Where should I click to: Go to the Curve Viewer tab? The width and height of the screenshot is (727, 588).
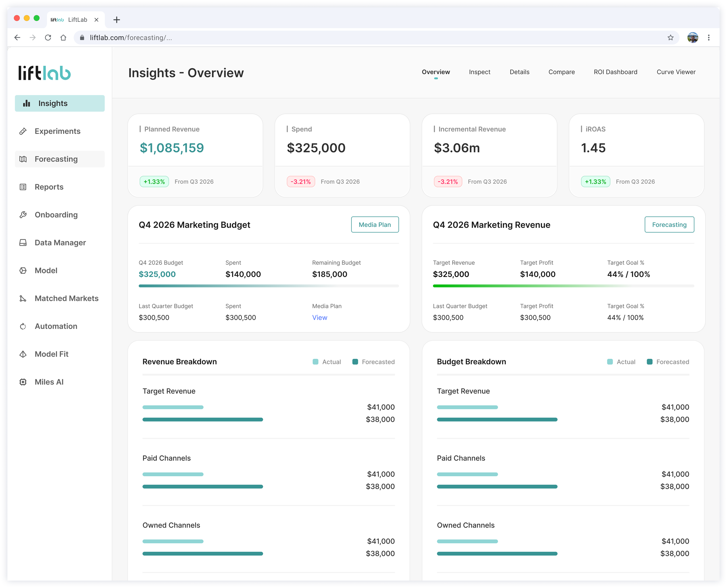point(676,72)
